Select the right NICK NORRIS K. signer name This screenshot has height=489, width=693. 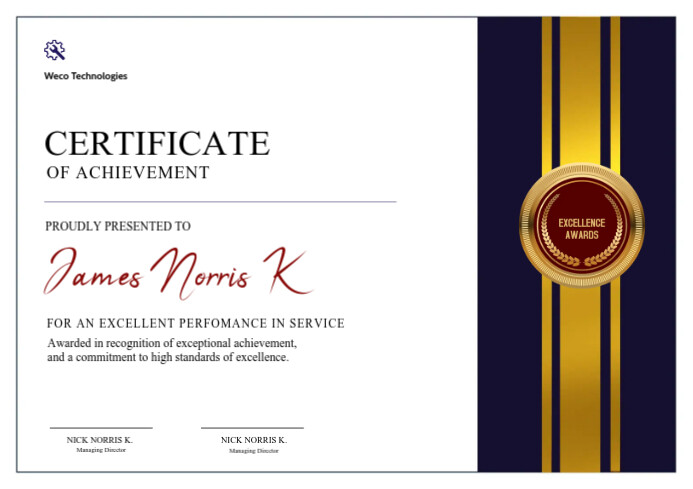click(x=254, y=440)
